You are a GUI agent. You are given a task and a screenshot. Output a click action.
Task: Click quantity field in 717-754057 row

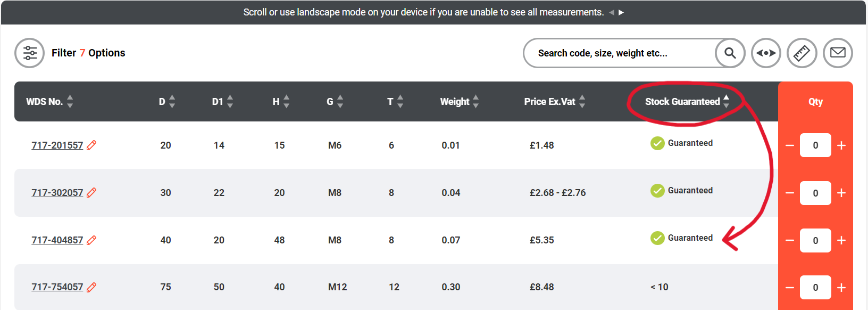click(x=815, y=288)
